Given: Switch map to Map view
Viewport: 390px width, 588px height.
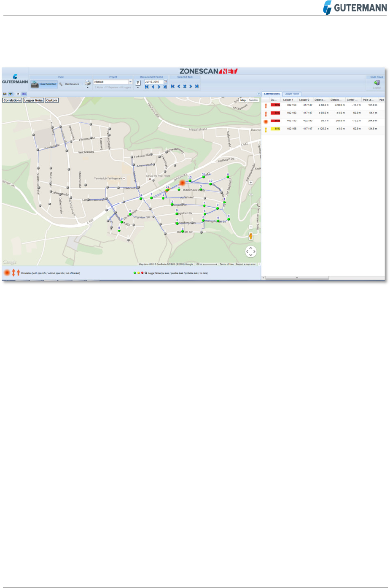Looking at the screenshot, I should pos(243,100).
